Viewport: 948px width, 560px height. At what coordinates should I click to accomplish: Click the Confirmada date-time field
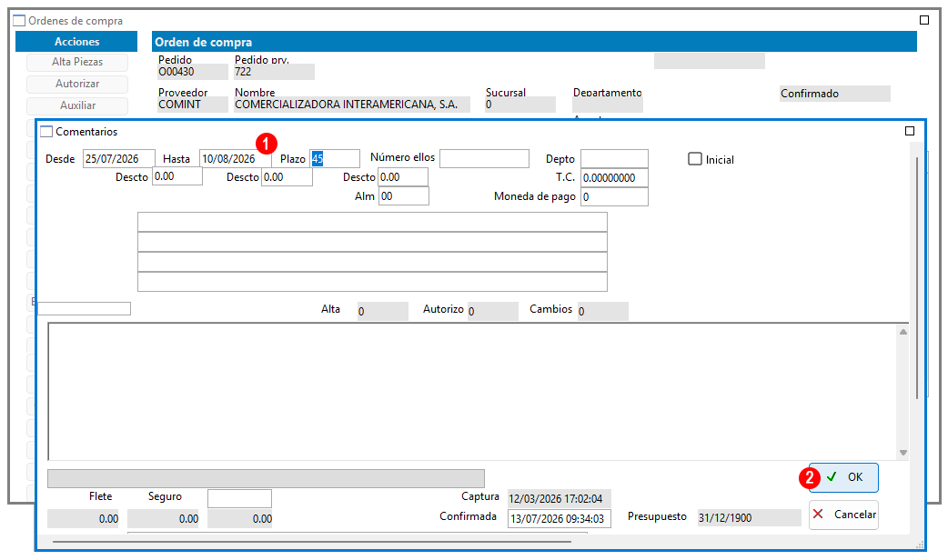(560, 518)
